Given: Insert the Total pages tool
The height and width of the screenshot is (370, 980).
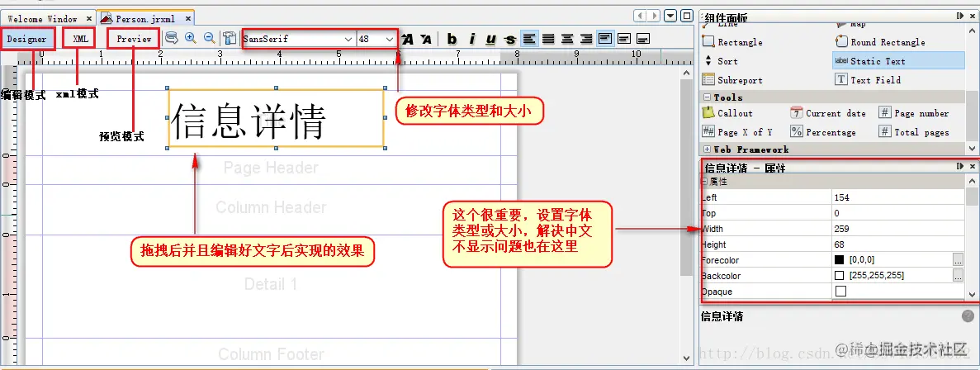Looking at the screenshot, I should [914, 132].
